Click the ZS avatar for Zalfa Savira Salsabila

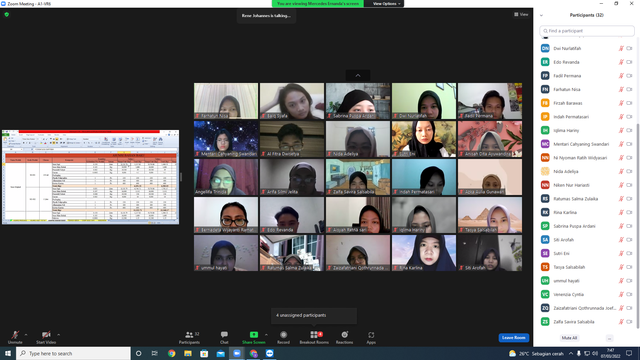click(545, 322)
